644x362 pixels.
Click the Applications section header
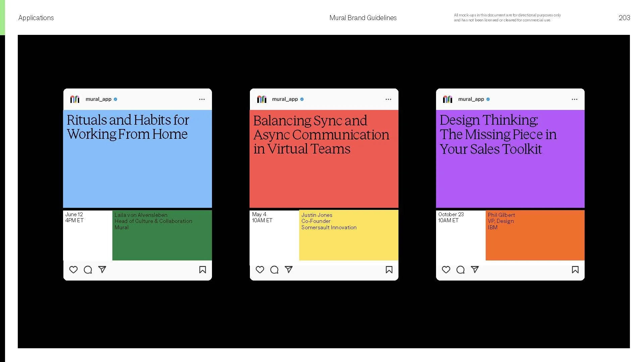click(36, 18)
